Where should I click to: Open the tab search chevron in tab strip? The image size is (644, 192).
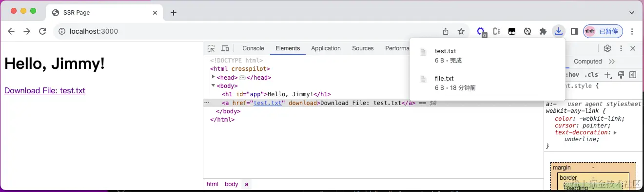pos(632,13)
